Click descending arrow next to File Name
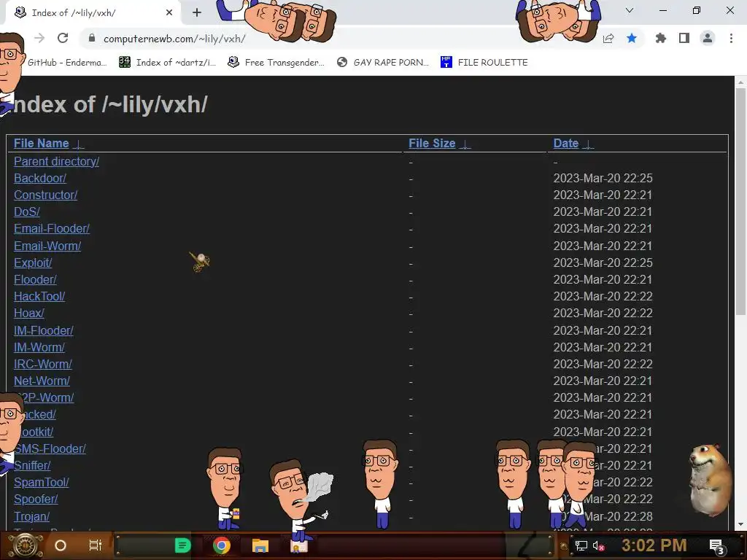This screenshot has width=747, height=560. (79, 144)
